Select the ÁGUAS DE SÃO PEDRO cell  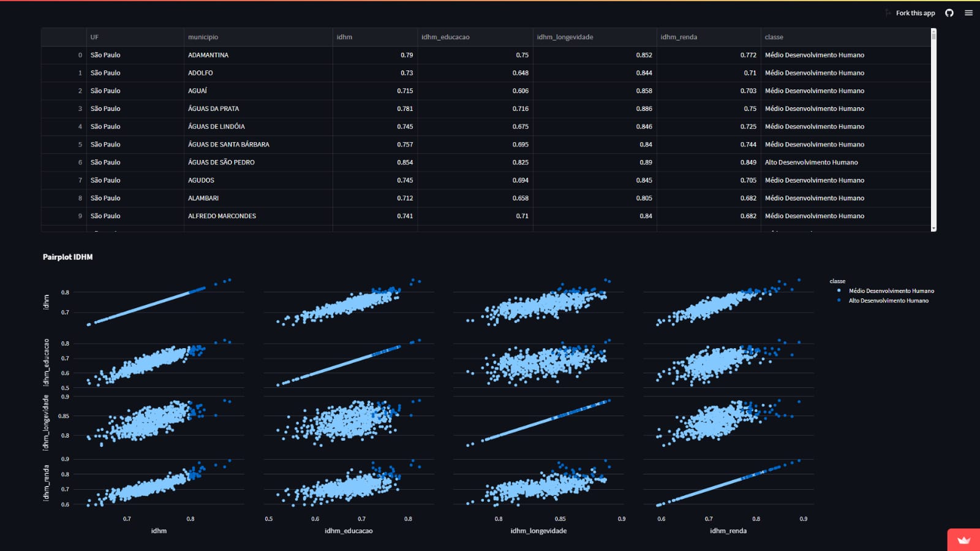tap(258, 162)
